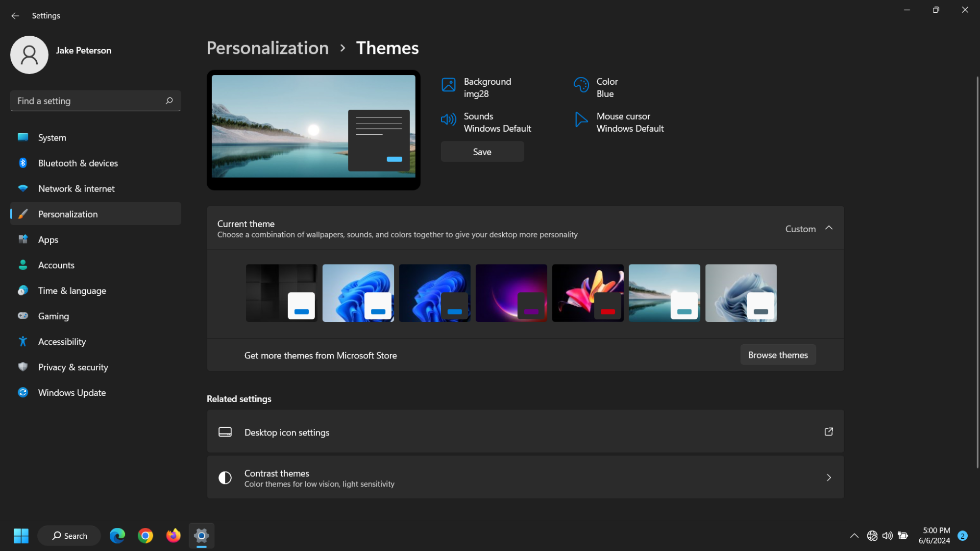Click the Personalization pencil icon in sidebar

tap(23, 213)
